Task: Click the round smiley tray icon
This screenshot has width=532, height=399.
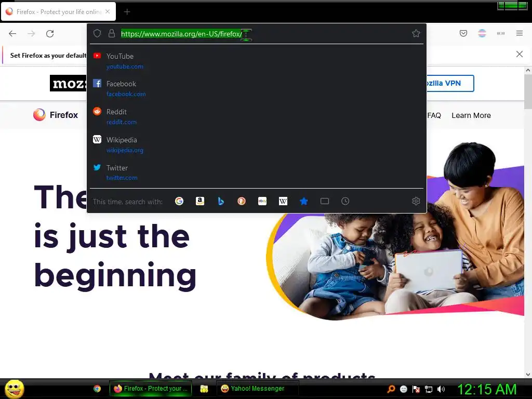Action: 404,389
